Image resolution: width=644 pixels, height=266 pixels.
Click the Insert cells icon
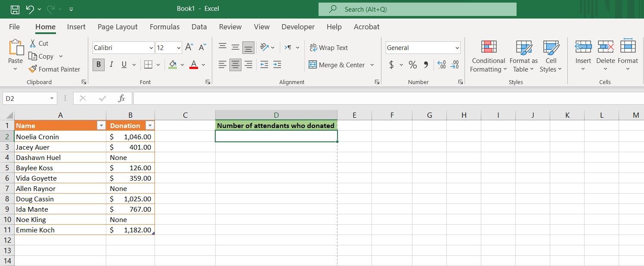583,47
